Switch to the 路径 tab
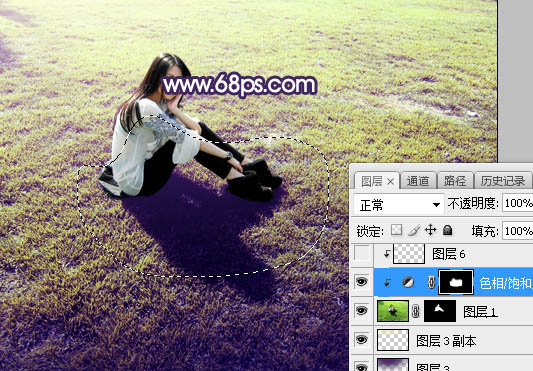 click(x=454, y=181)
